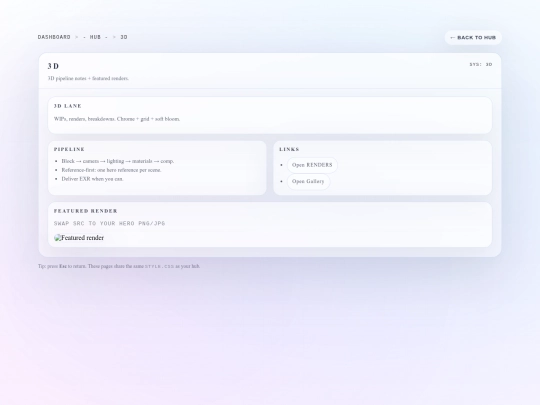This screenshot has height=405, width=540.
Task: Click the 'Block → camera → lighting' bullet
Action: tap(118, 161)
